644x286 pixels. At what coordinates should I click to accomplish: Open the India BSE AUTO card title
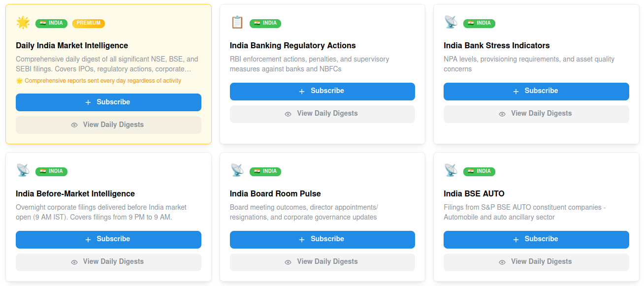(474, 193)
